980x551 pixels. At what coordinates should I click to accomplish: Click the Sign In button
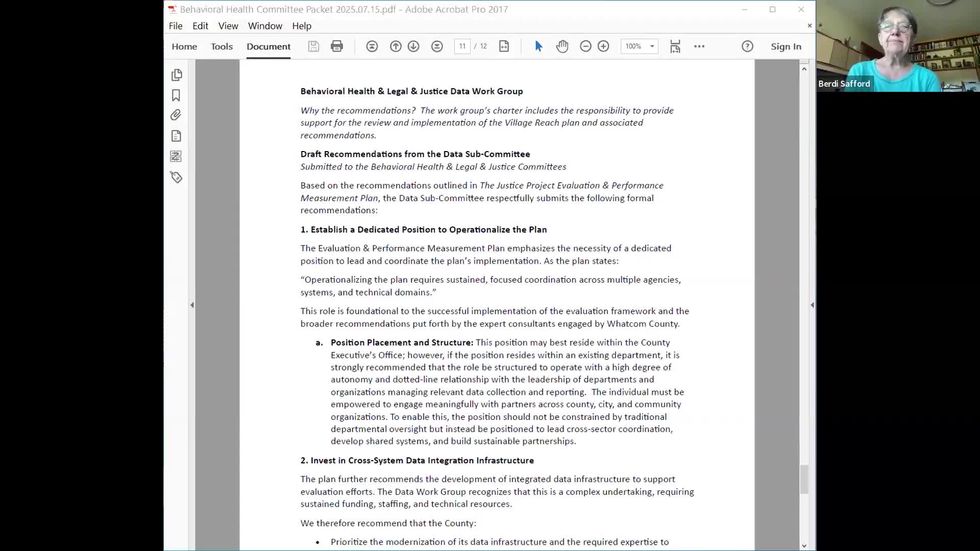tap(786, 46)
